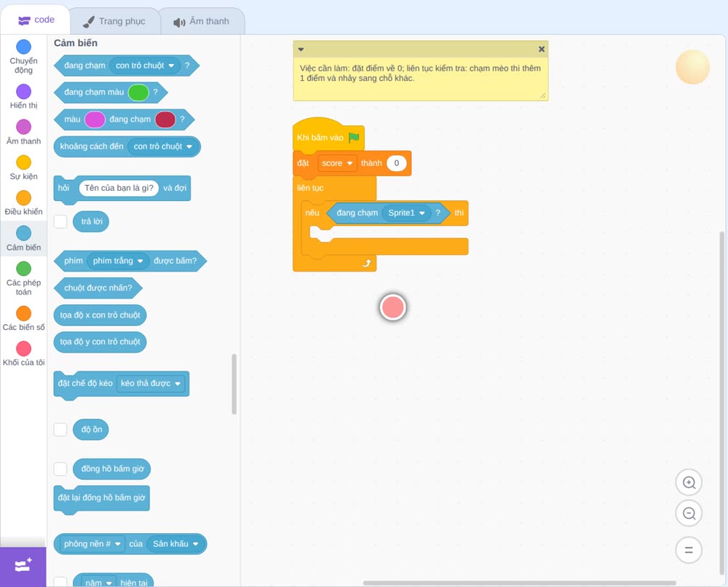Switch to the code tab
The width and height of the screenshot is (728, 587).
click(x=36, y=20)
